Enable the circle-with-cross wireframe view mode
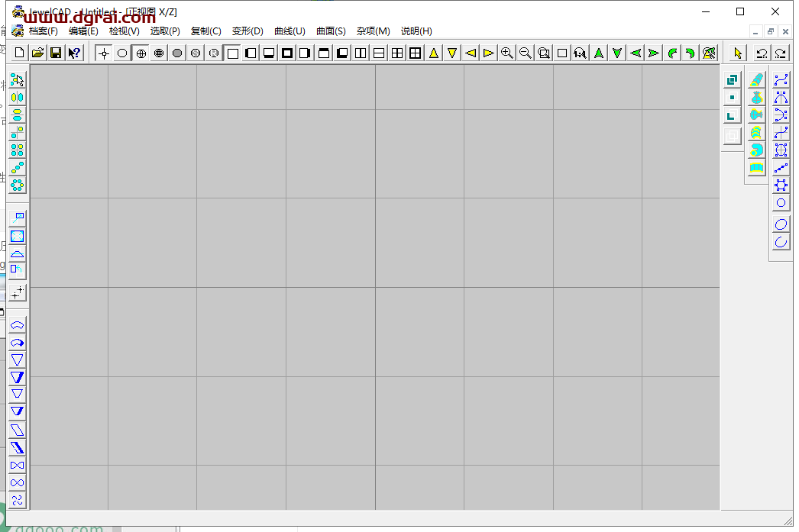The width and height of the screenshot is (799, 532). pyautogui.click(x=141, y=53)
